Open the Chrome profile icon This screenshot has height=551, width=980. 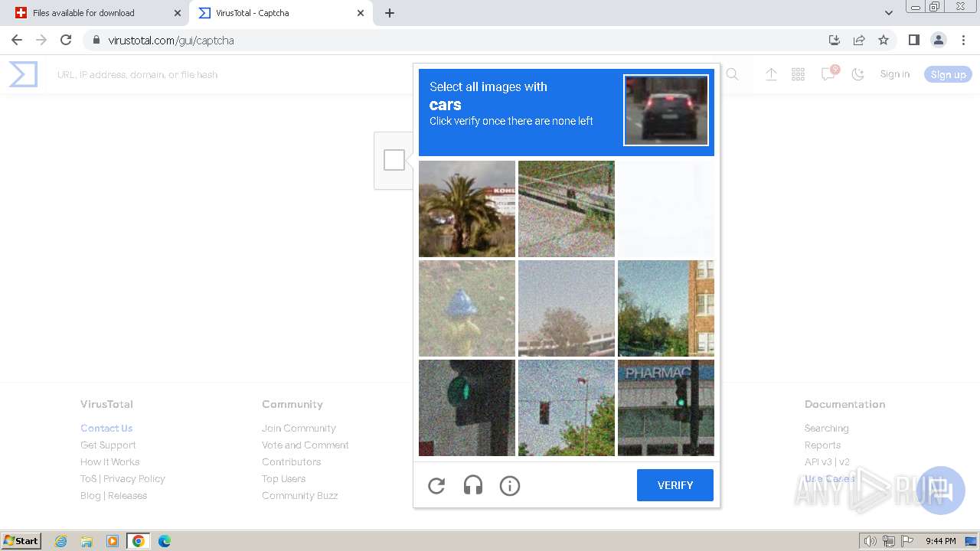point(938,40)
